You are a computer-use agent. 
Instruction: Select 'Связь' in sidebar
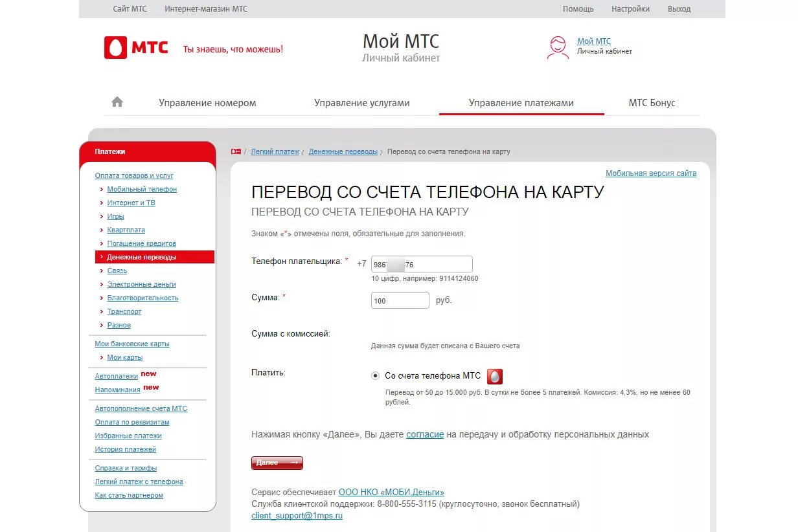coord(117,271)
